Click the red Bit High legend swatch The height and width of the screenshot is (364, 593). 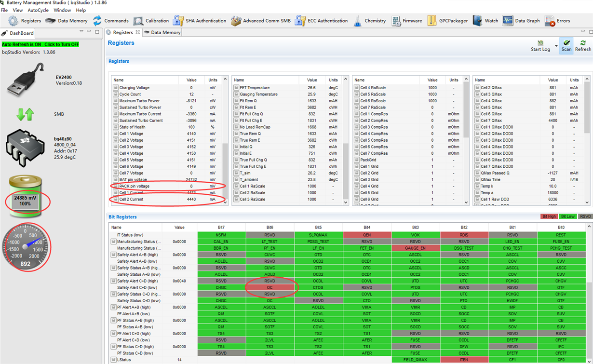548,217
